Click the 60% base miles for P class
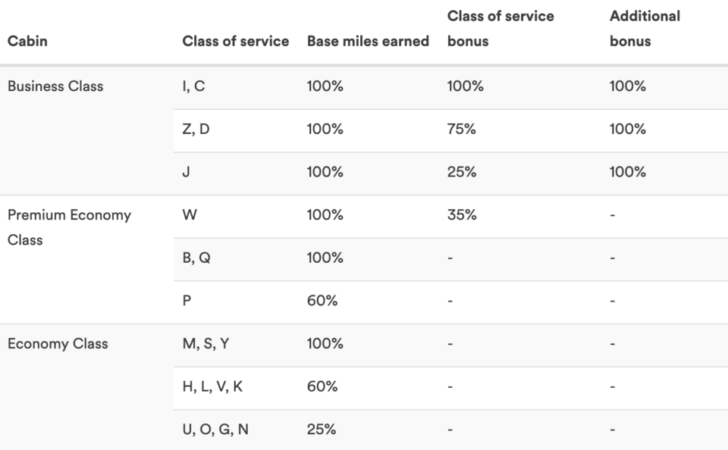The height and width of the screenshot is (450, 728). 322,300
